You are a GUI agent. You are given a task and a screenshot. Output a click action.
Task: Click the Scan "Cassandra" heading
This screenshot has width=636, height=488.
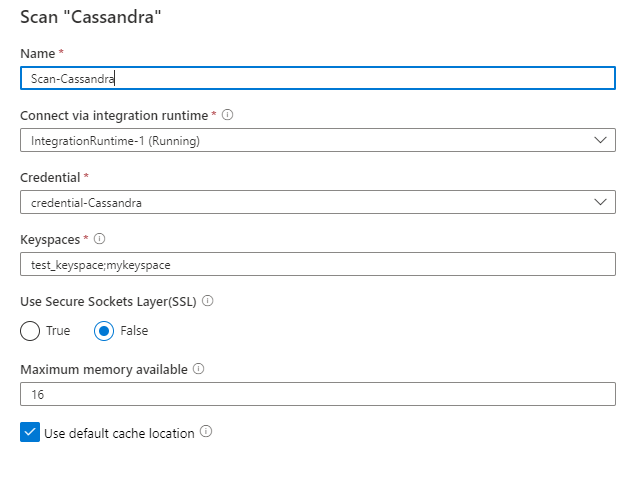coord(91,17)
